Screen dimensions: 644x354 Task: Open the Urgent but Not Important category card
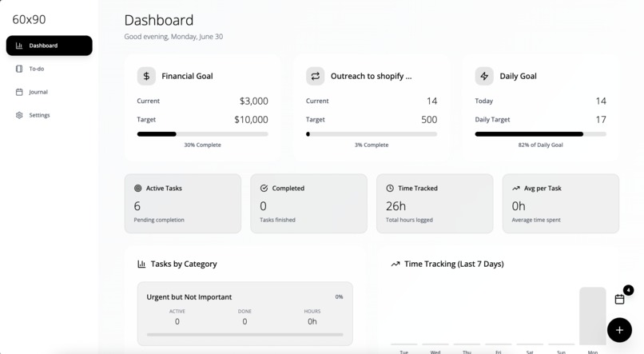[x=244, y=314]
